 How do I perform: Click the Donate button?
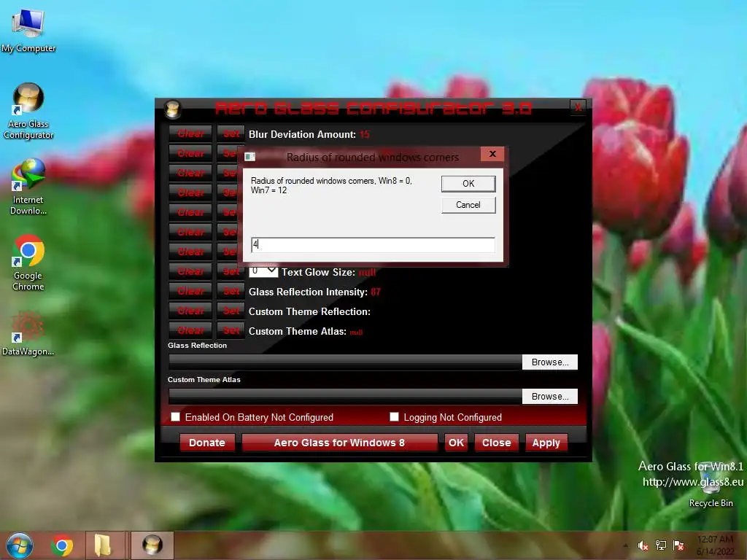206,443
